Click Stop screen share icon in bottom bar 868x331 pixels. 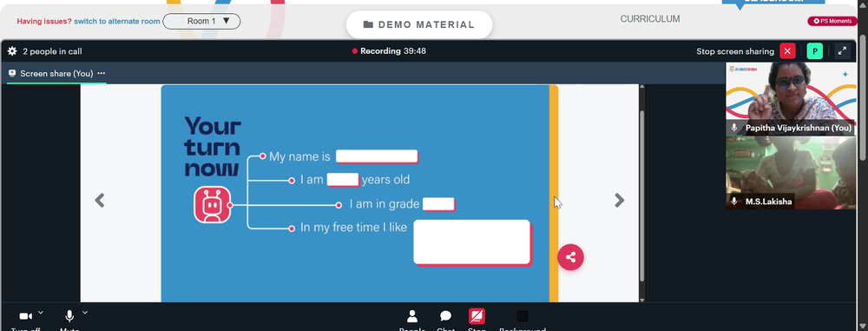point(477,316)
